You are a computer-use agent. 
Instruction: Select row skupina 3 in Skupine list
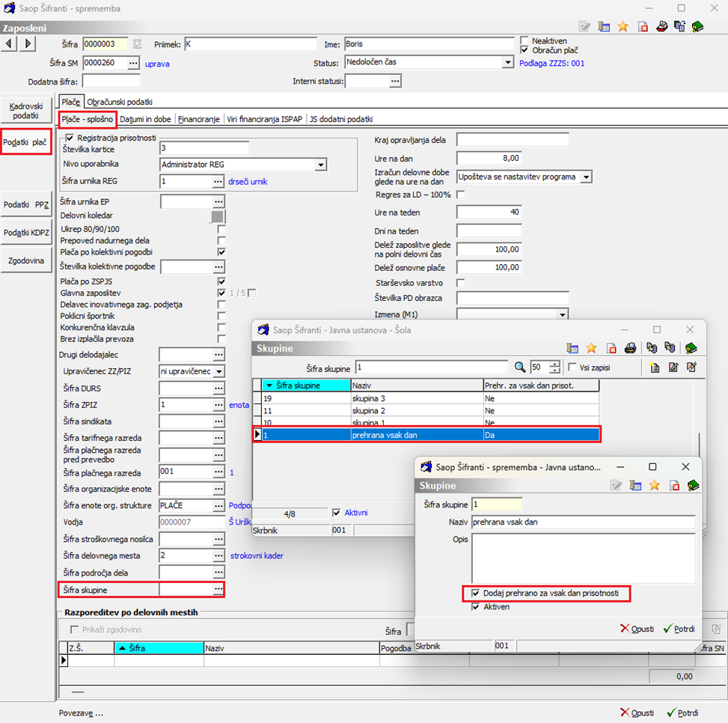[426, 398]
